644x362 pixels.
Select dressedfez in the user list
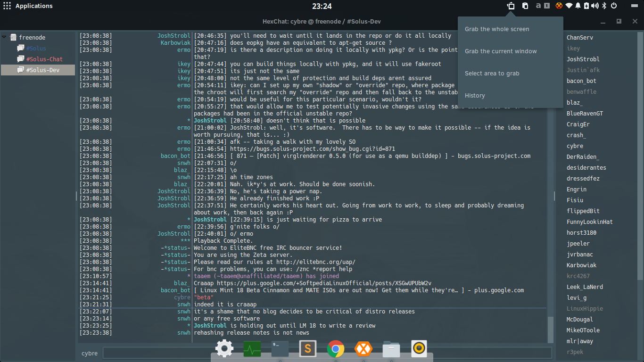pos(583,178)
